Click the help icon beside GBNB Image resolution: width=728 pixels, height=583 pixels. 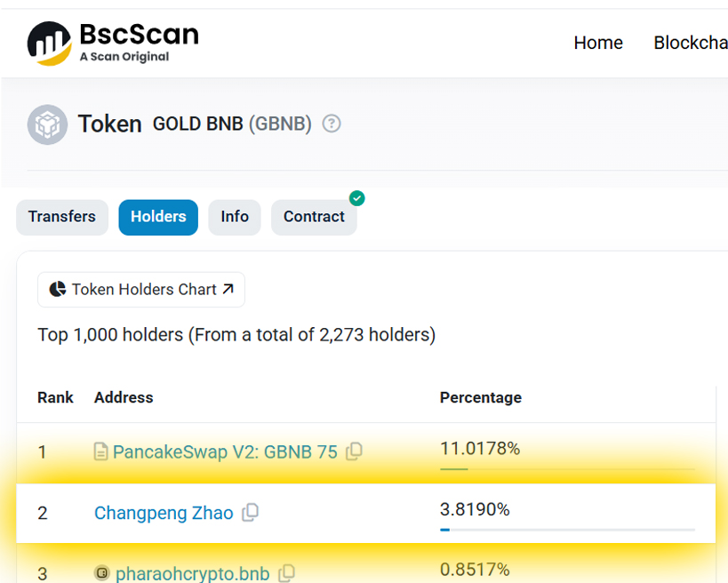(x=332, y=124)
